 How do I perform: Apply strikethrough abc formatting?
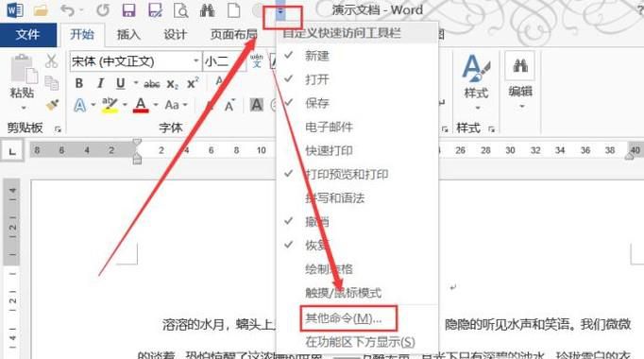pyautogui.click(x=151, y=84)
